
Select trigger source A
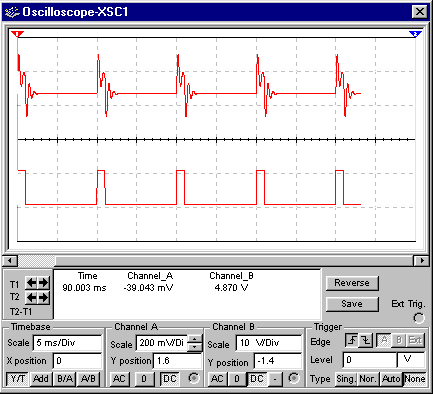click(384, 340)
